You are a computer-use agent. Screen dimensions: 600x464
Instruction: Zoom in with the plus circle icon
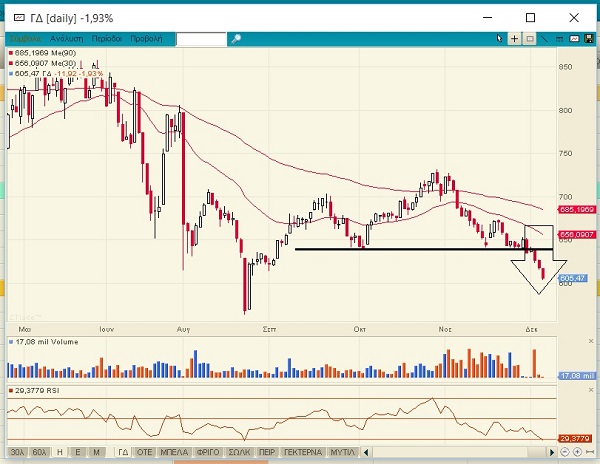click(x=577, y=452)
